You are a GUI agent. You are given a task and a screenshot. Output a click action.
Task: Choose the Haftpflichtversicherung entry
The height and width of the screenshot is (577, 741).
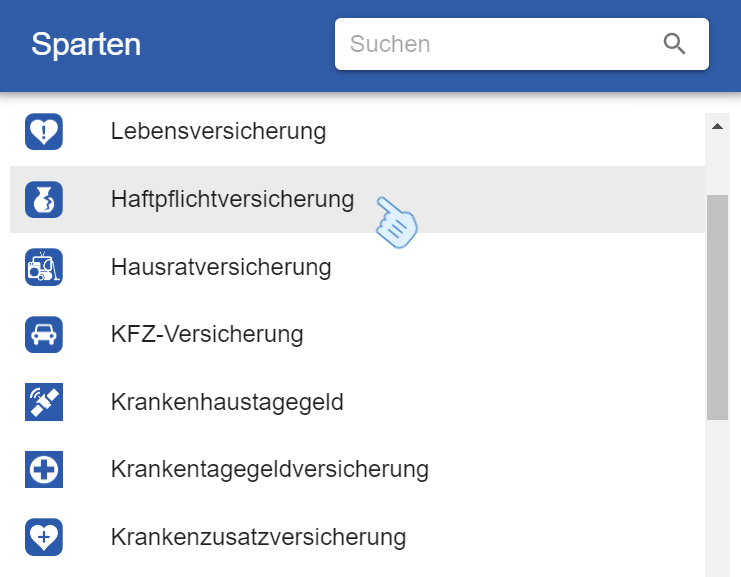coord(232,200)
